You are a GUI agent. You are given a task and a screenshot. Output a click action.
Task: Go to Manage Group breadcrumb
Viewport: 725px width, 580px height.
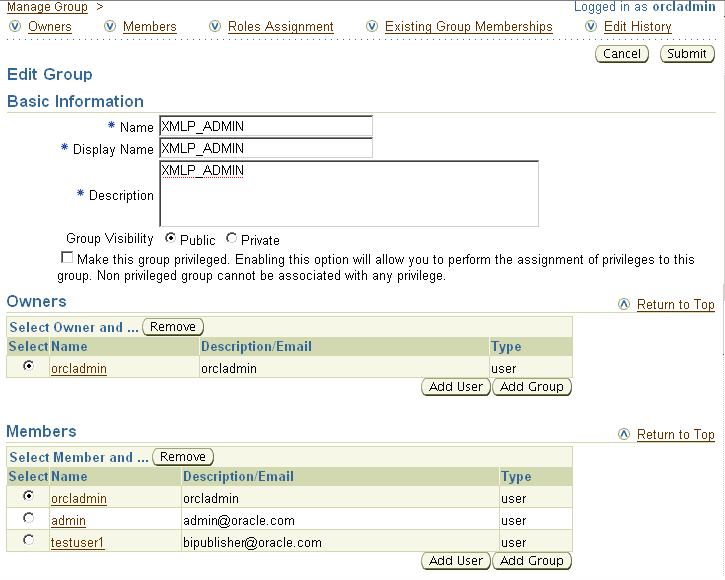coord(47,7)
